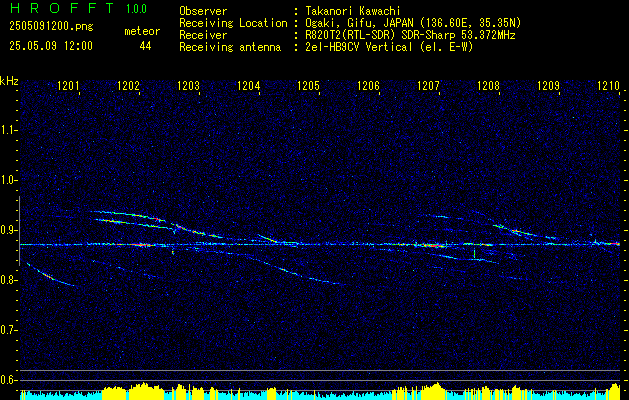Click the 1208 time marker
The height and width of the screenshot is (400, 629).
(x=489, y=86)
